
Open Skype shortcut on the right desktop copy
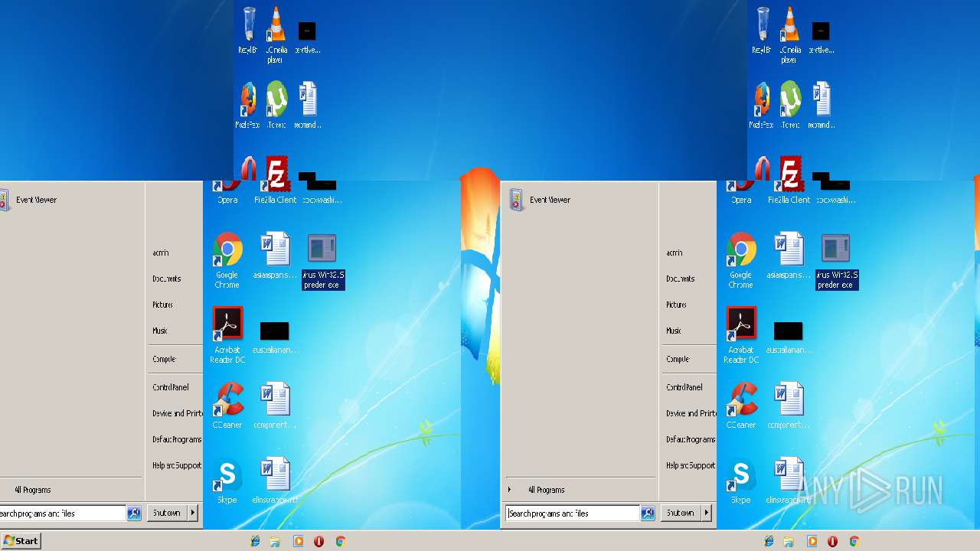pyautogui.click(x=741, y=481)
